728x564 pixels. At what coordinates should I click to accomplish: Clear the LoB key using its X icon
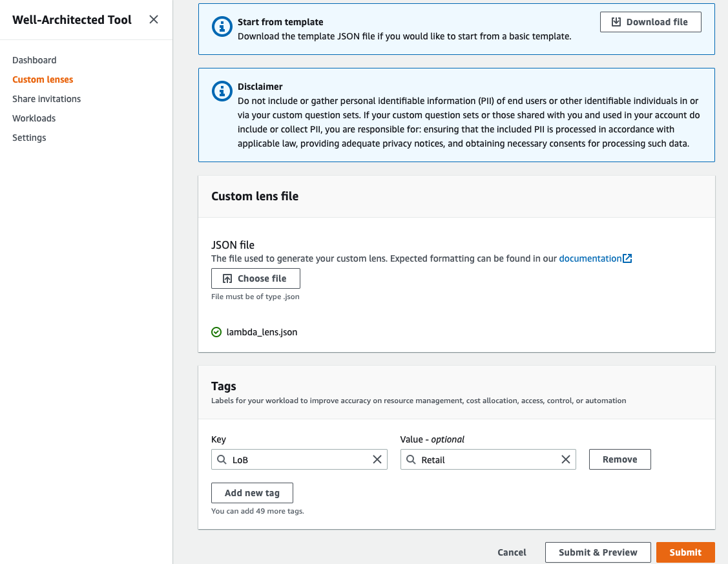tap(377, 459)
